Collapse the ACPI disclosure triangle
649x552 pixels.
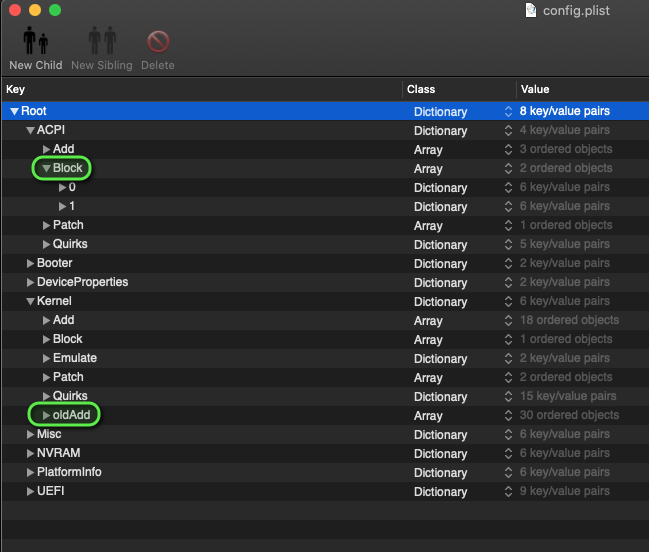point(30,130)
